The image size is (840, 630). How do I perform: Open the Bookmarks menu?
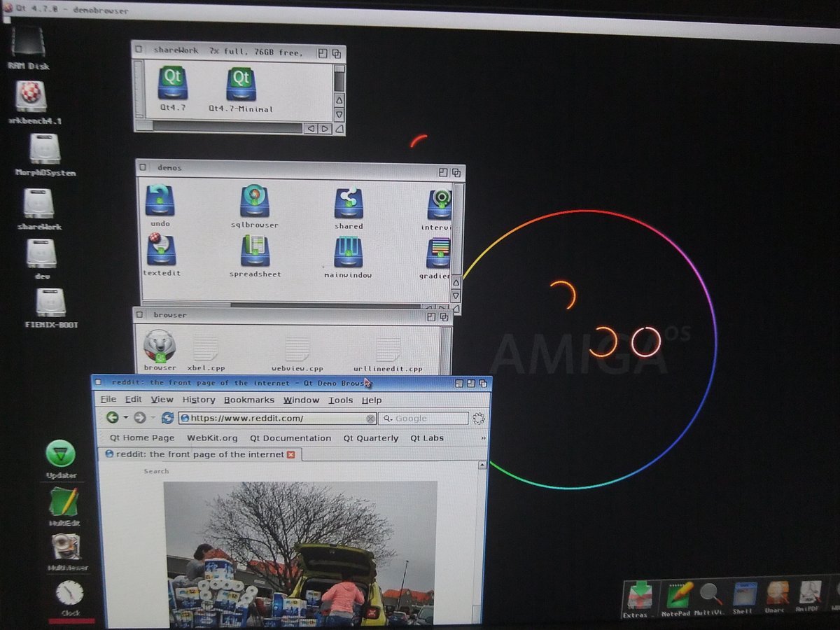coord(249,400)
